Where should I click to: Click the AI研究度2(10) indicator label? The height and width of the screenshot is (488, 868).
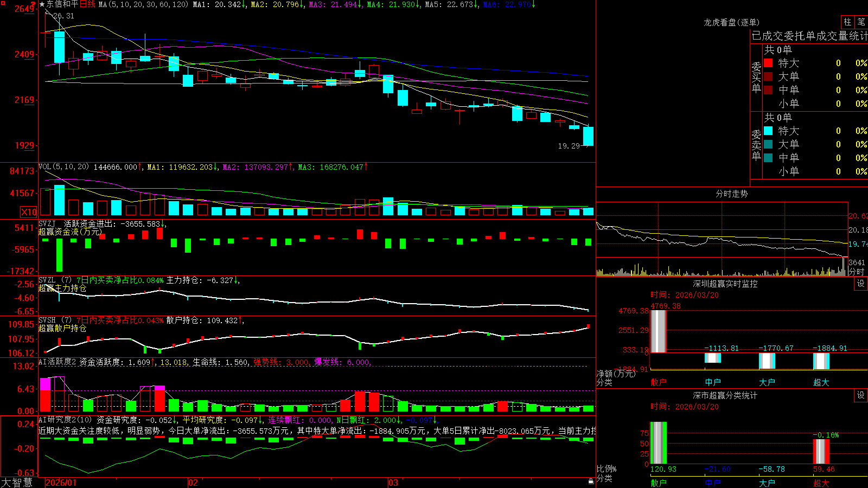coord(66,419)
